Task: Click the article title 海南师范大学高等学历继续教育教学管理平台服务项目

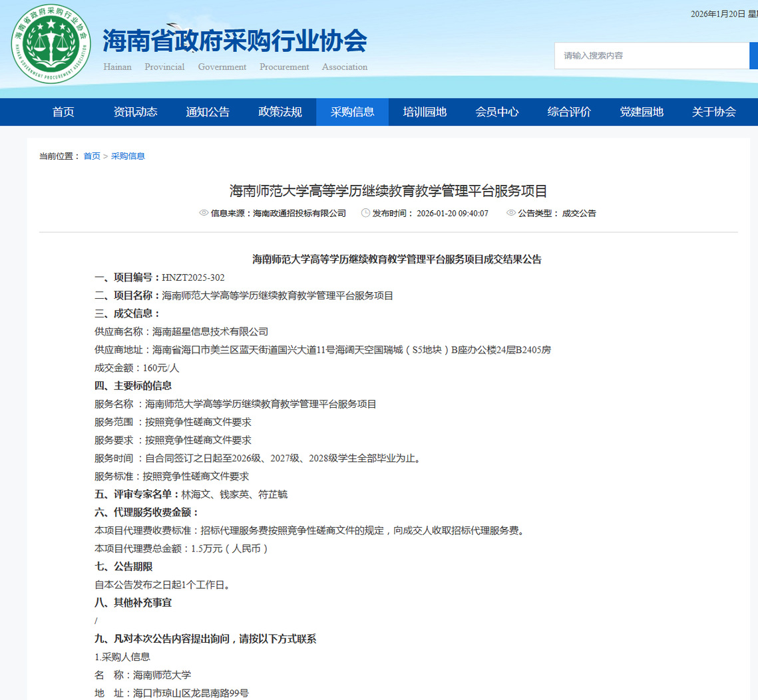Action: pos(388,192)
